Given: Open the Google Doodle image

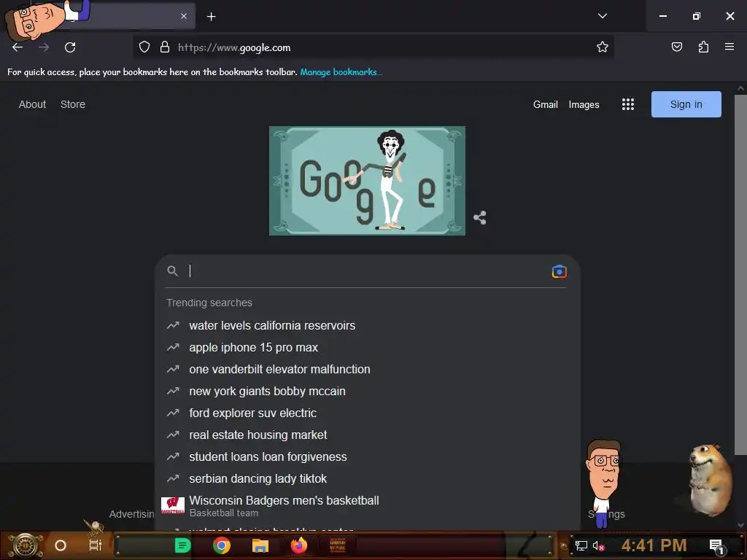Looking at the screenshot, I should tap(368, 181).
